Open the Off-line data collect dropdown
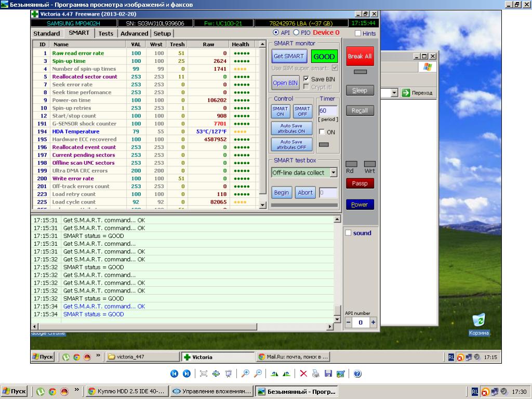This screenshot has width=532, height=399. tap(334, 172)
